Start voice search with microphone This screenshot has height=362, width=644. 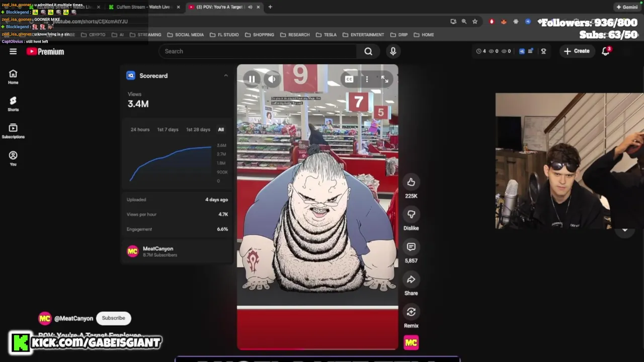pyautogui.click(x=393, y=51)
